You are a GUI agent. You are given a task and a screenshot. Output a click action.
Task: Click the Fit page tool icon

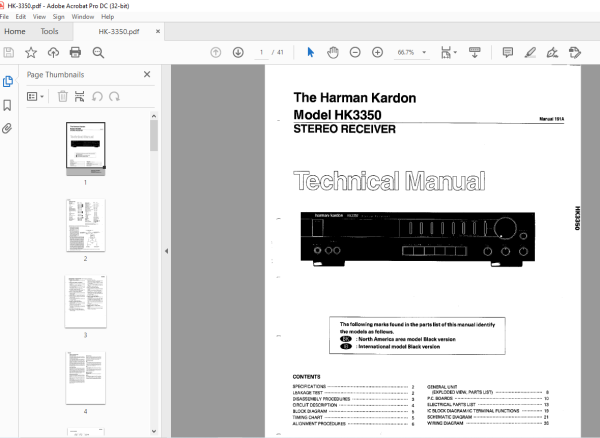tap(446, 52)
